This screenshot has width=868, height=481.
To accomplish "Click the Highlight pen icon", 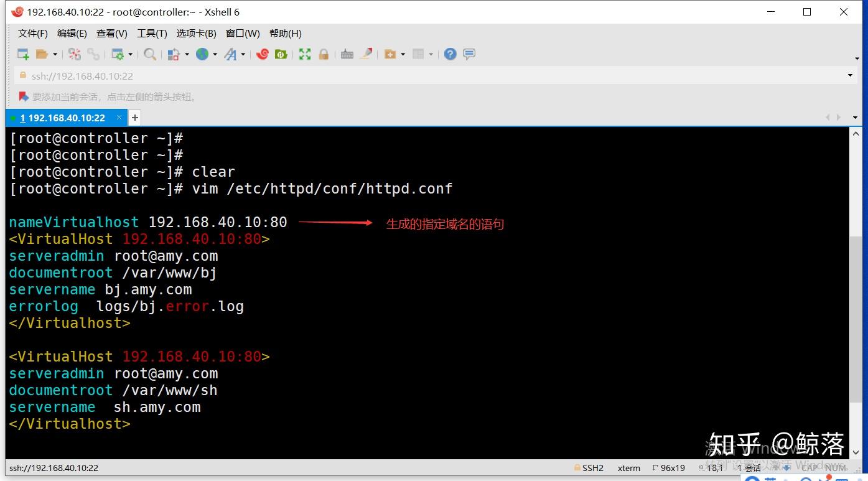I will [x=366, y=54].
